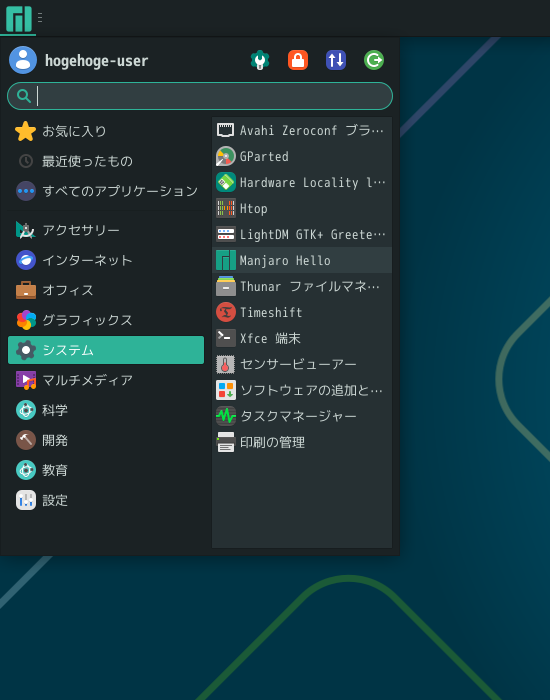The width and height of the screenshot is (550, 700).
Task: Click the search input field
Action: (x=200, y=96)
